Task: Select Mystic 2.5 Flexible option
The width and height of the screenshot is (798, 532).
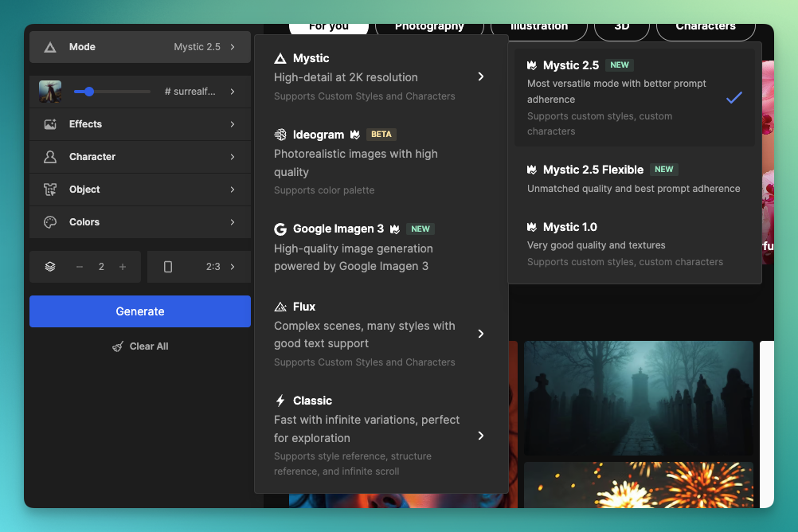Action: 635,178
